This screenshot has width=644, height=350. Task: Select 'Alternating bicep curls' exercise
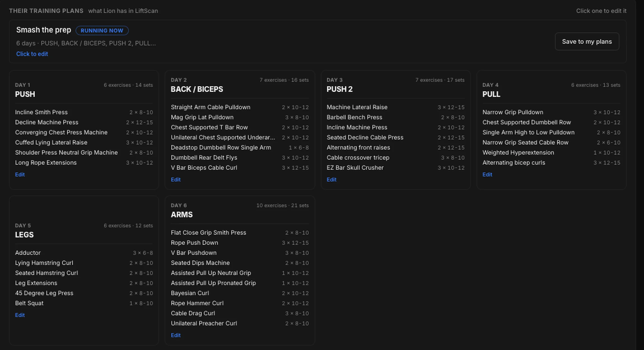coord(551,162)
